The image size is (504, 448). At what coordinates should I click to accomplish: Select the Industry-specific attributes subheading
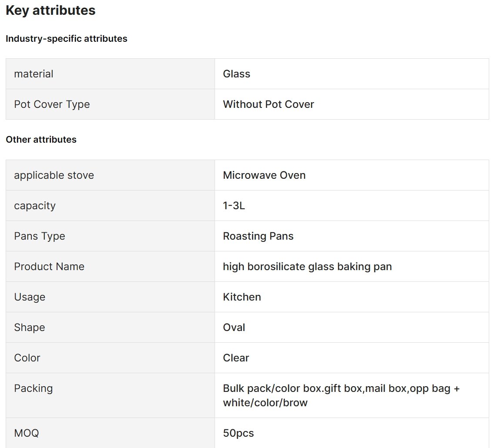pyautogui.click(x=67, y=39)
